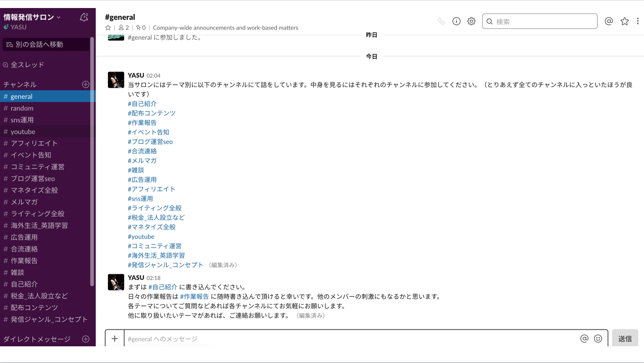Open starred items in header
The width and height of the screenshot is (644, 363).
point(625,21)
